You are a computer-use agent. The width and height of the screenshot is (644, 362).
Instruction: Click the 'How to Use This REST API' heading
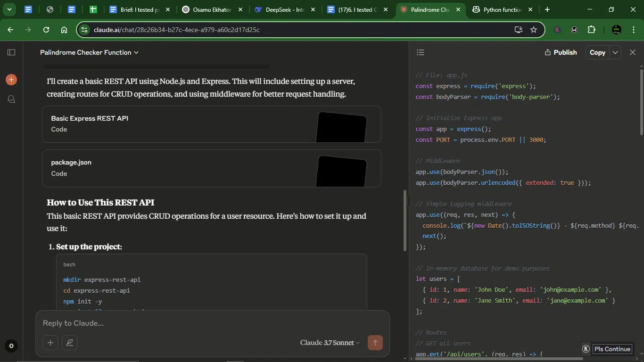(100, 203)
